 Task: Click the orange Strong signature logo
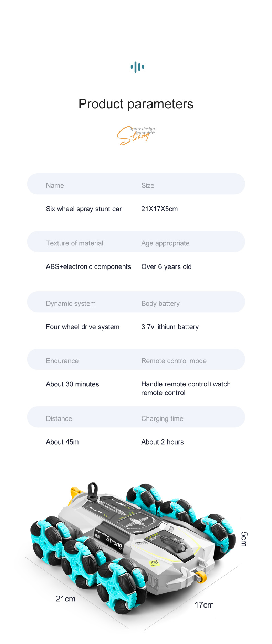136,135
